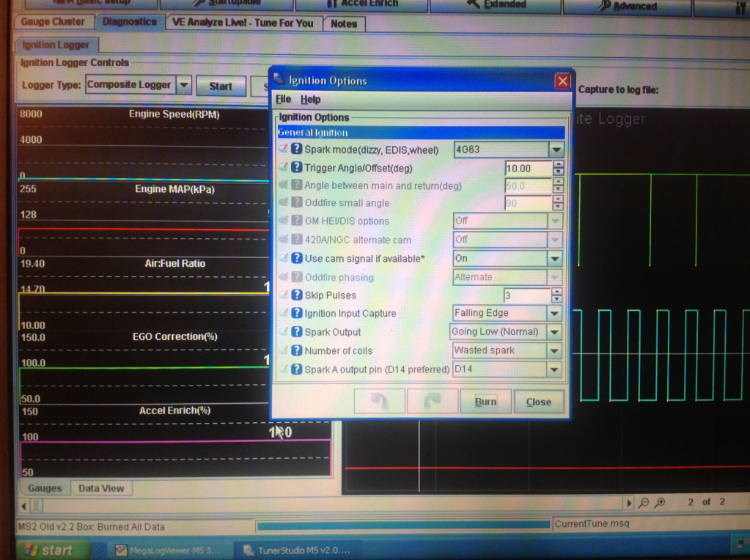Click the Start logger button

[x=221, y=86]
